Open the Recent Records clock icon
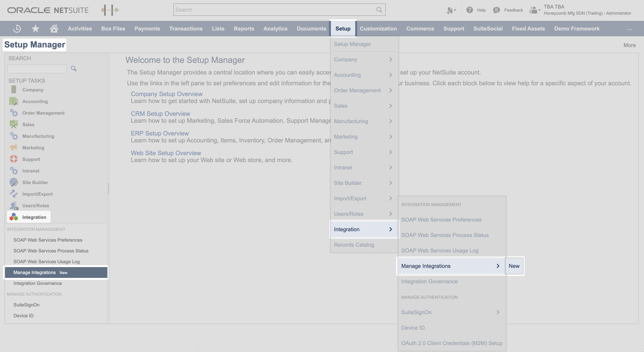644x352 pixels. [x=16, y=29]
